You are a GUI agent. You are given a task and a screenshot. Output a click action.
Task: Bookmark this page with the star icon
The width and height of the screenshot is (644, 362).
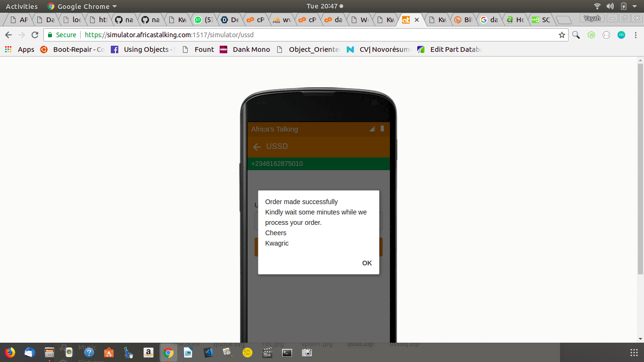point(561,35)
